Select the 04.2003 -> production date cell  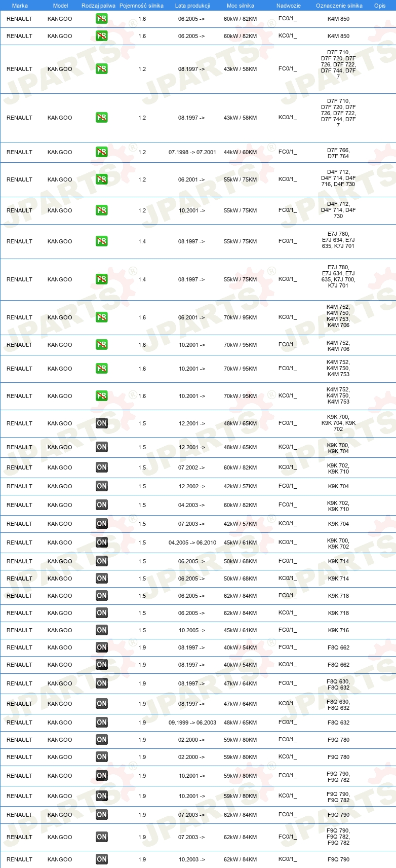click(x=191, y=505)
